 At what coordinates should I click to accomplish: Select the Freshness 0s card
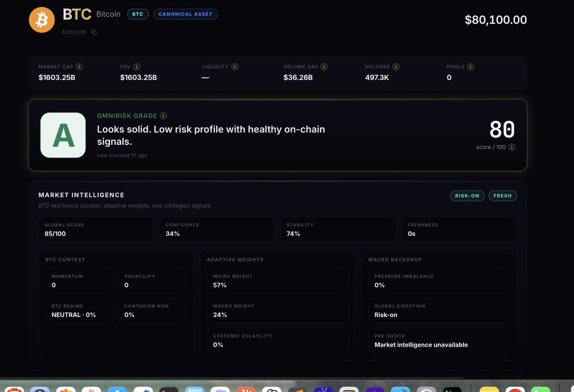[x=459, y=229]
